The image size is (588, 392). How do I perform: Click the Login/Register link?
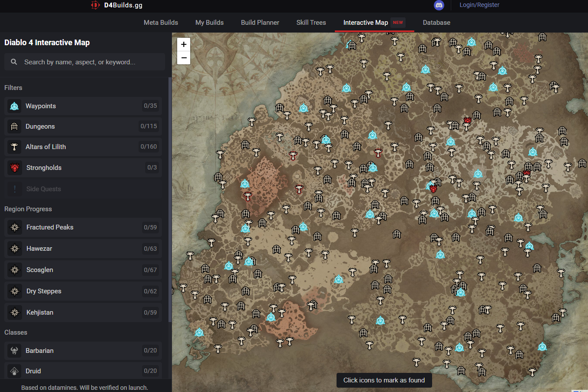(479, 5)
